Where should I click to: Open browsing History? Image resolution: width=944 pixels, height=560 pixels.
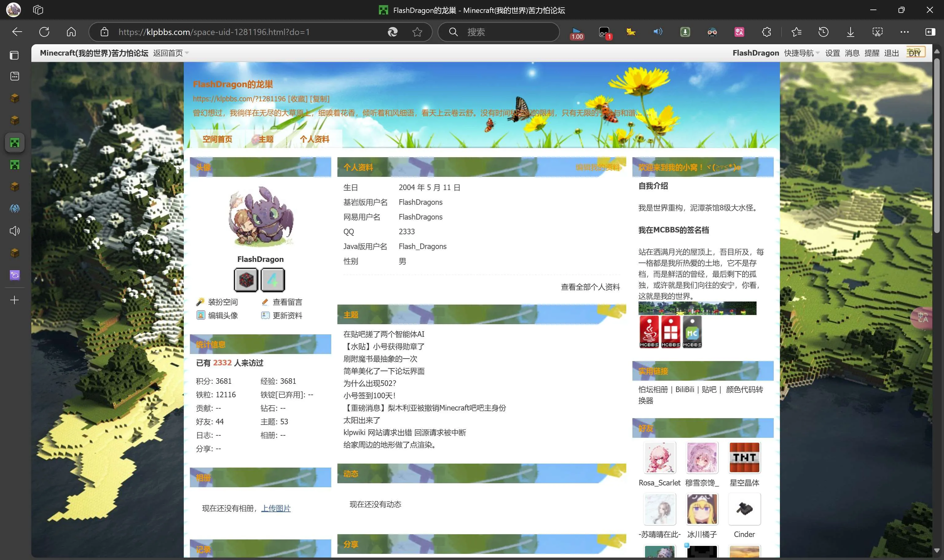coord(823,32)
